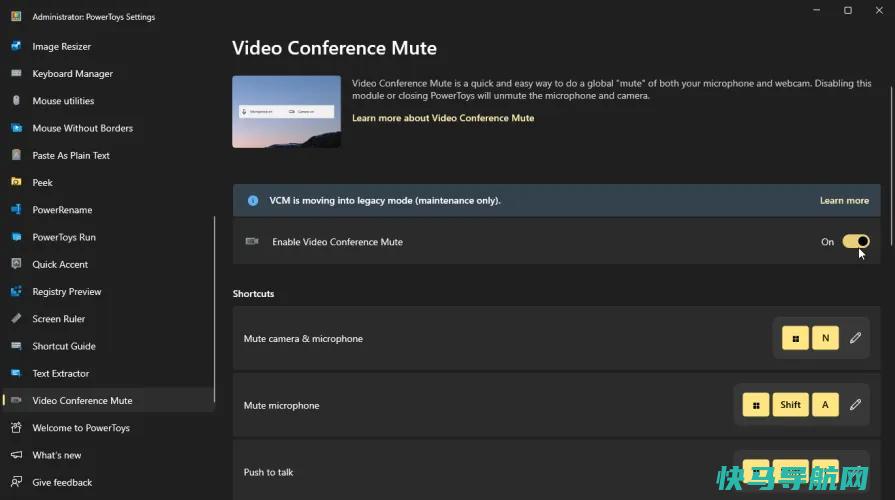Edit the Mute microphone shortcut pencil
The image size is (895, 500).
pyautogui.click(x=855, y=405)
